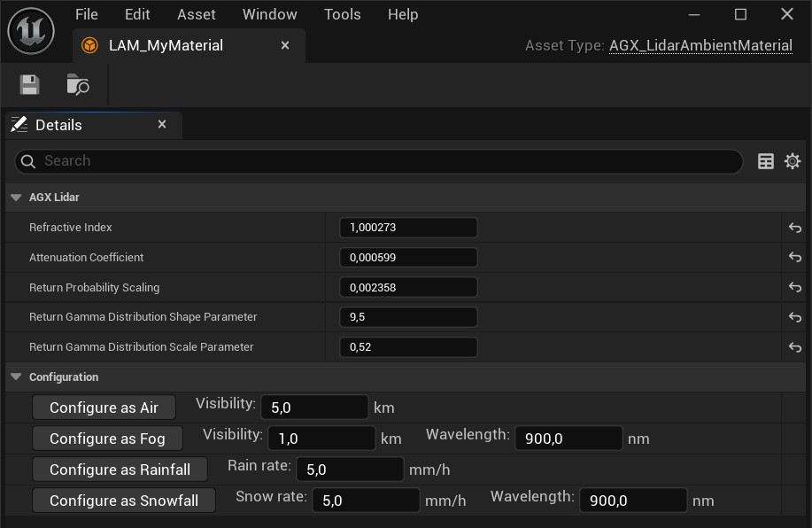812x528 pixels.
Task: Collapse the AGX Lidar section
Action: (x=16, y=198)
